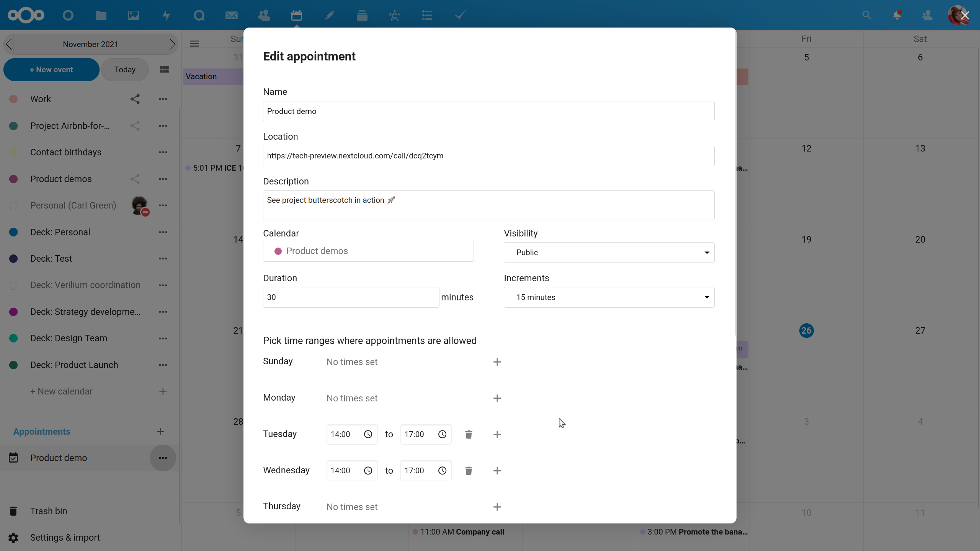The height and width of the screenshot is (551, 980).
Task: Open the Increments dropdown
Action: click(609, 297)
